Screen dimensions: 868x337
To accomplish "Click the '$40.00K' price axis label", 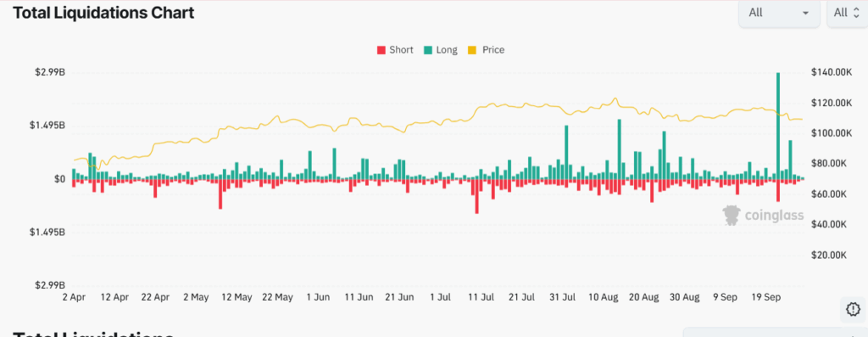I will tap(828, 224).
